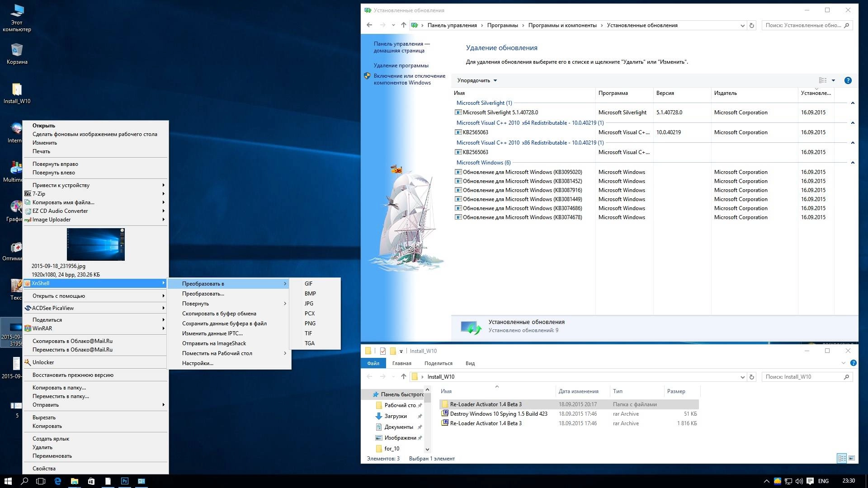868x488 pixels.
Task: Open the Windows Start menu
Action: (8, 481)
